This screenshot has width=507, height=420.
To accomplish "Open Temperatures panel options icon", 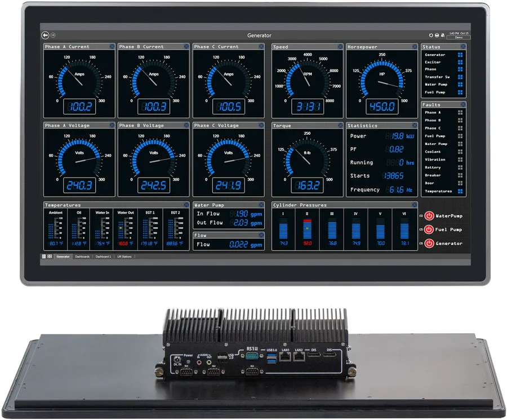I will [186, 205].
